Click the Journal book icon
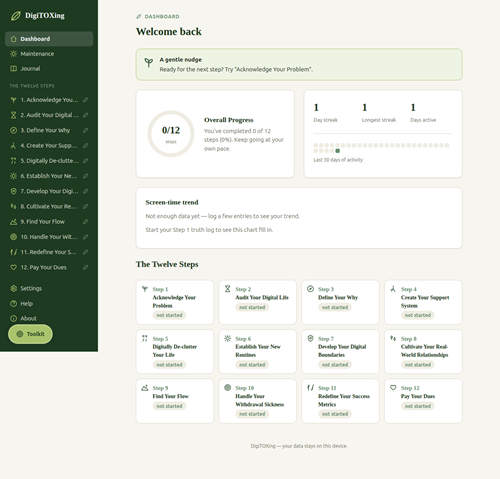 [13, 69]
